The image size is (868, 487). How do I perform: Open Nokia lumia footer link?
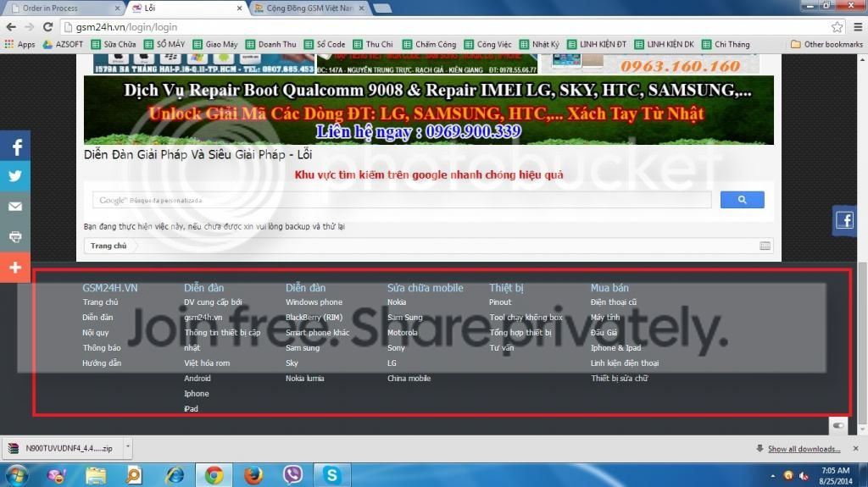304,379
